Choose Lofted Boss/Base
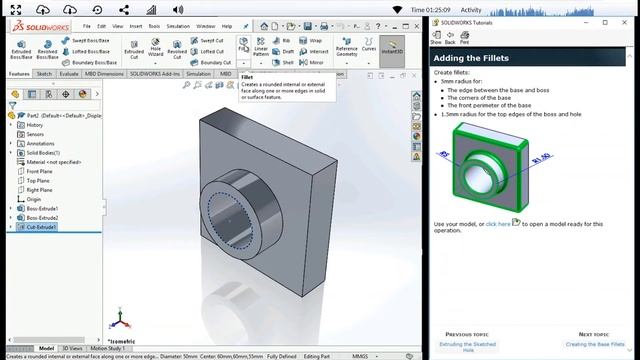The height and width of the screenshot is (360, 640). [x=86, y=51]
